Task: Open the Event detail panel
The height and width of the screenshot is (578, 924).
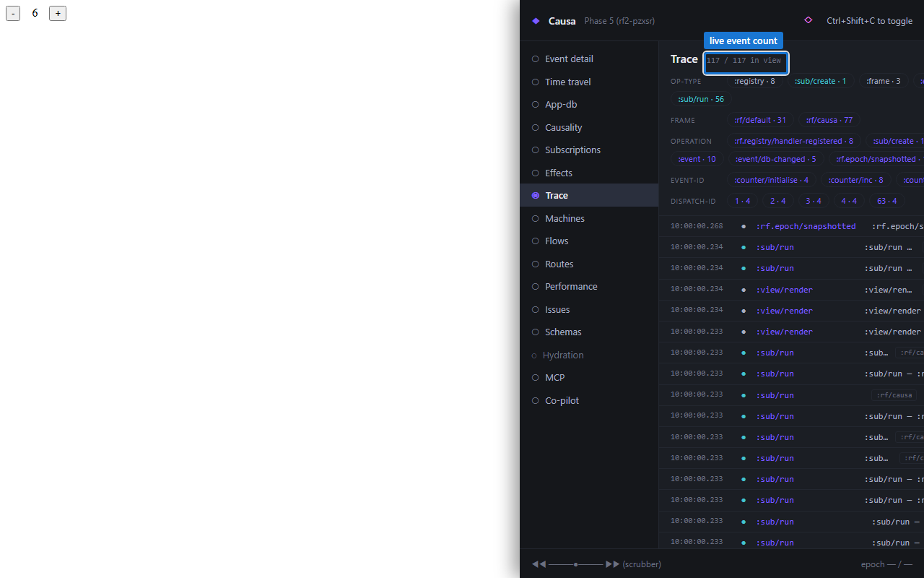Action: pos(589,59)
